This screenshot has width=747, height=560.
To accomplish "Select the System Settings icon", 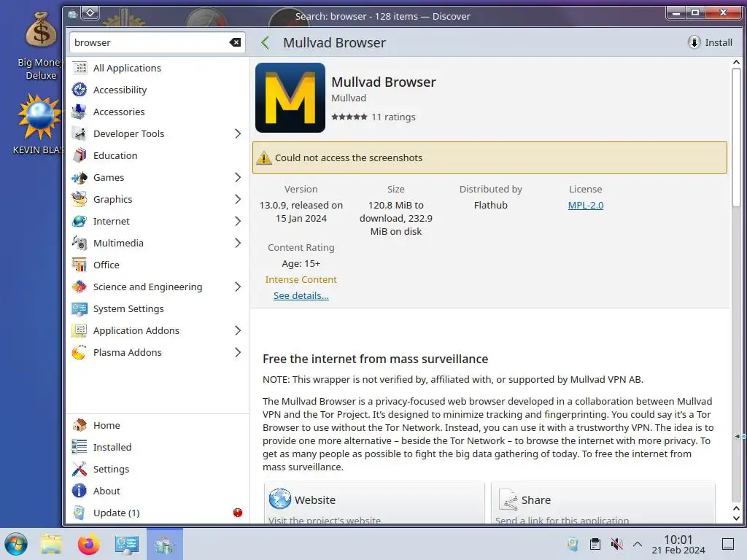I will 80,309.
